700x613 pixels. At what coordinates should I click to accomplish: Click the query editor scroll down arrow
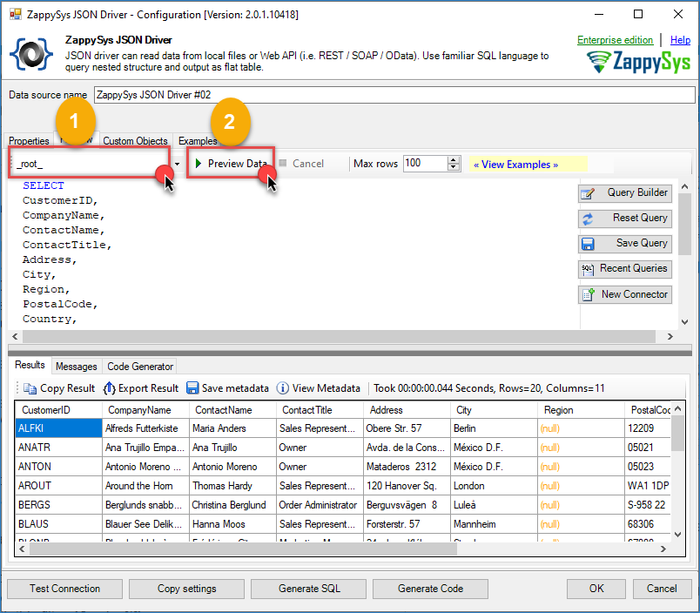pos(684,322)
